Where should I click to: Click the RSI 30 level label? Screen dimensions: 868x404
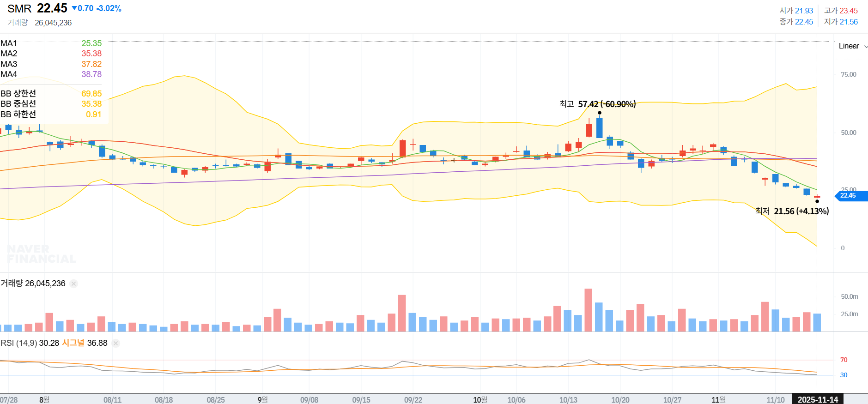coord(844,375)
